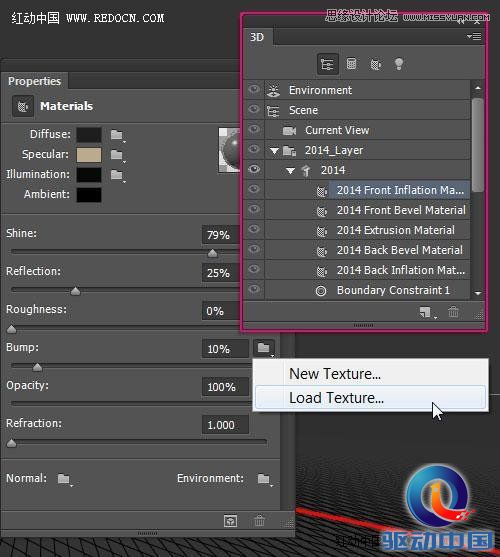The width and height of the screenshot is (500, 557).
Task: Open Illumination texture folder menu
Action: tap(117, 175)
